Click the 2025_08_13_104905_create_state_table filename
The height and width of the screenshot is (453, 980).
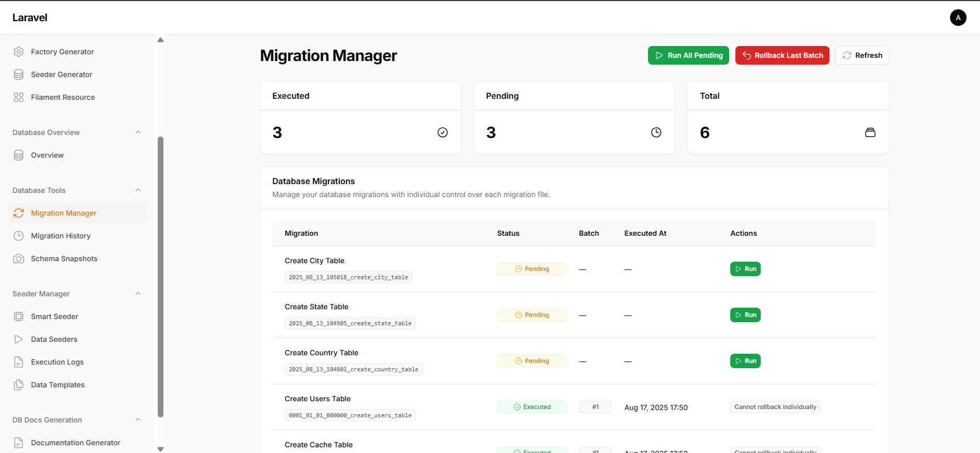[350, 323]
